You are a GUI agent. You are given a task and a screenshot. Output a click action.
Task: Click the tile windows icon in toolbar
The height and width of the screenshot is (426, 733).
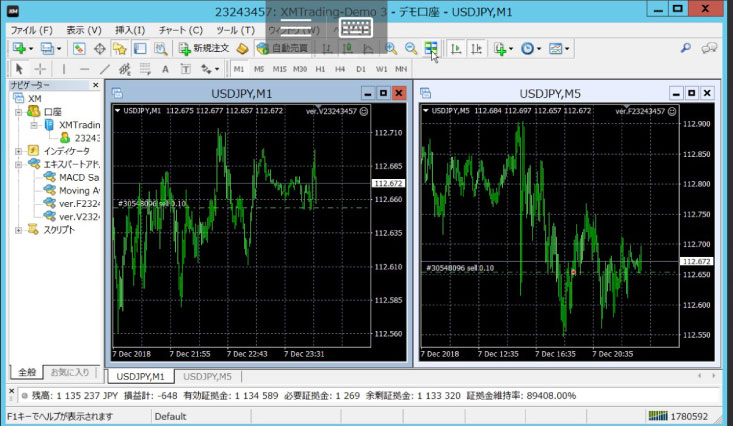(x=430, y=48)
